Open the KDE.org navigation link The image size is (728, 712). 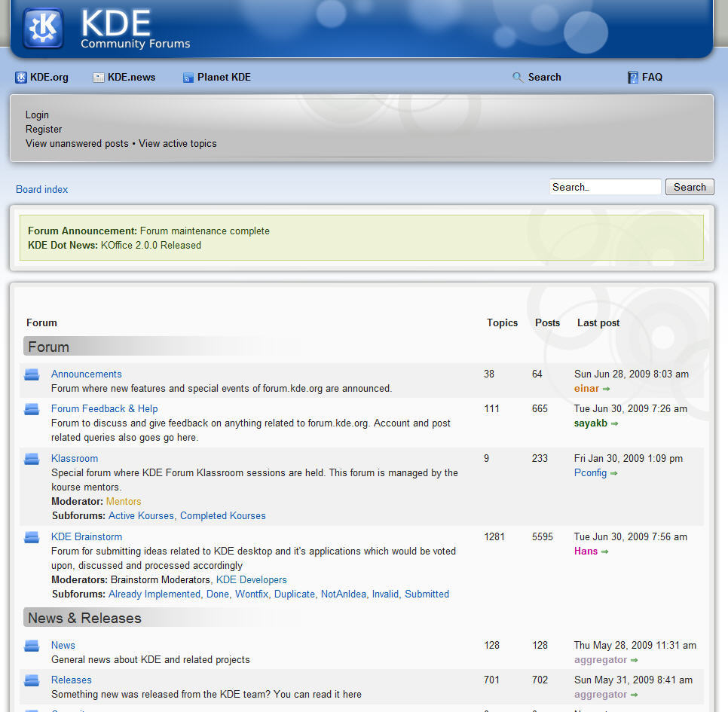click(49, 77)
